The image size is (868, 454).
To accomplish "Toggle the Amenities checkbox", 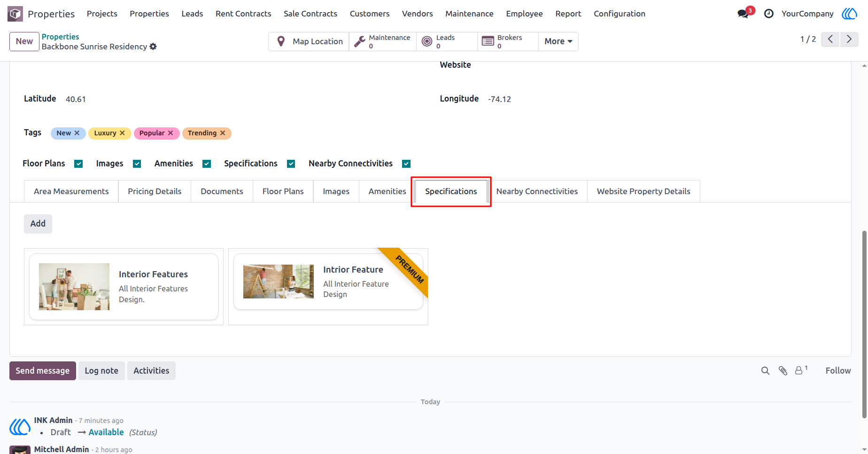I will 207,164.
